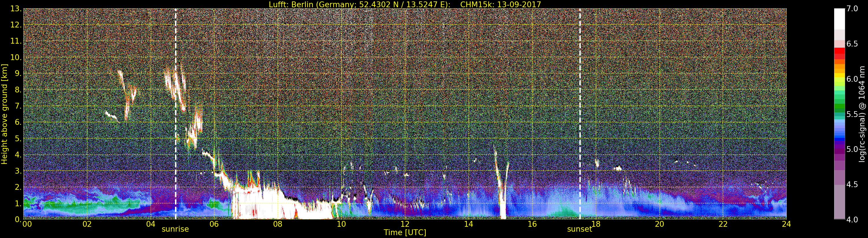Select the 18 hour tick on time axis
Image resolution: width=868 pixels, height=238 pixels.
(596, 224)
